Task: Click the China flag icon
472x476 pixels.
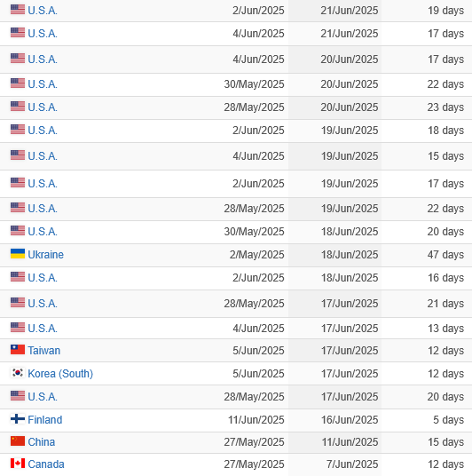Action: coord(18,440)
